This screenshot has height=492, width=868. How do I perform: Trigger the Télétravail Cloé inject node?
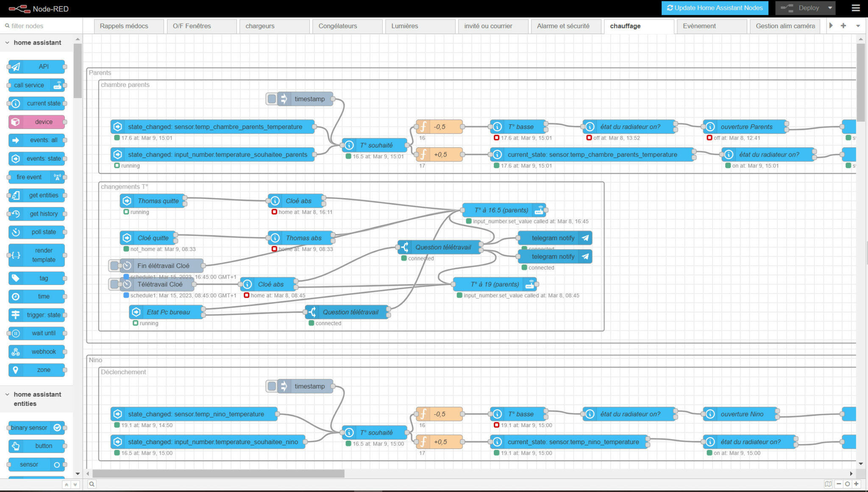click(114, 284)
